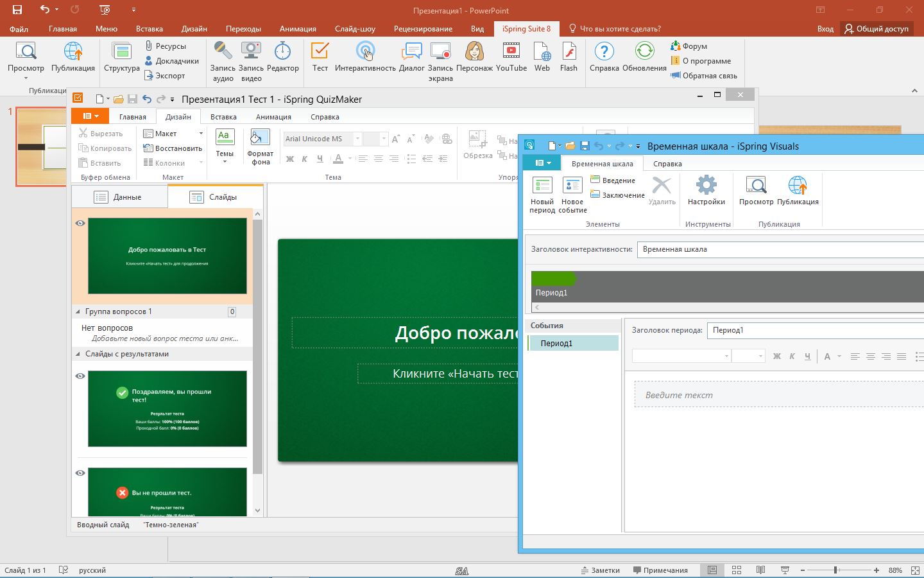
Task: Click the PowerPoint zoom slider handle
Action: (x=835, y=570)
